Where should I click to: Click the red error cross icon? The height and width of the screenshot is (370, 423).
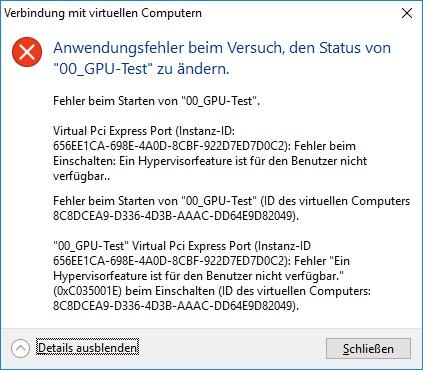(x=27, y=52)
